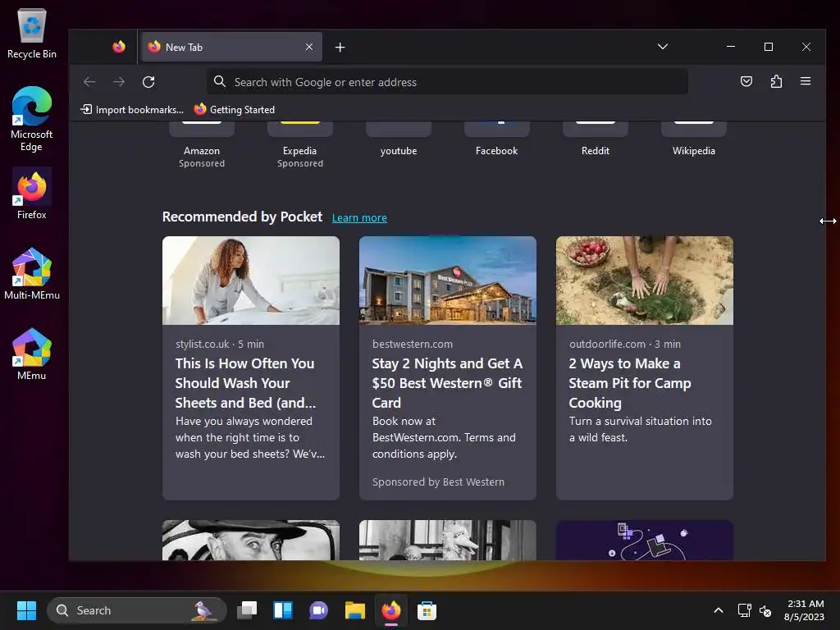Viewport: 840px width, 630px height.
Task: Open the Save to Pocket button
Action: coord(746,81)
